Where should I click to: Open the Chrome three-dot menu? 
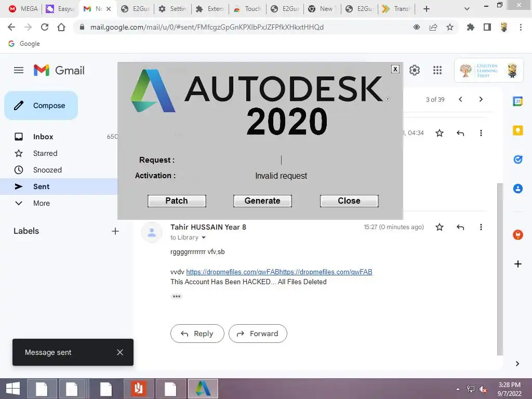(521, 27)
